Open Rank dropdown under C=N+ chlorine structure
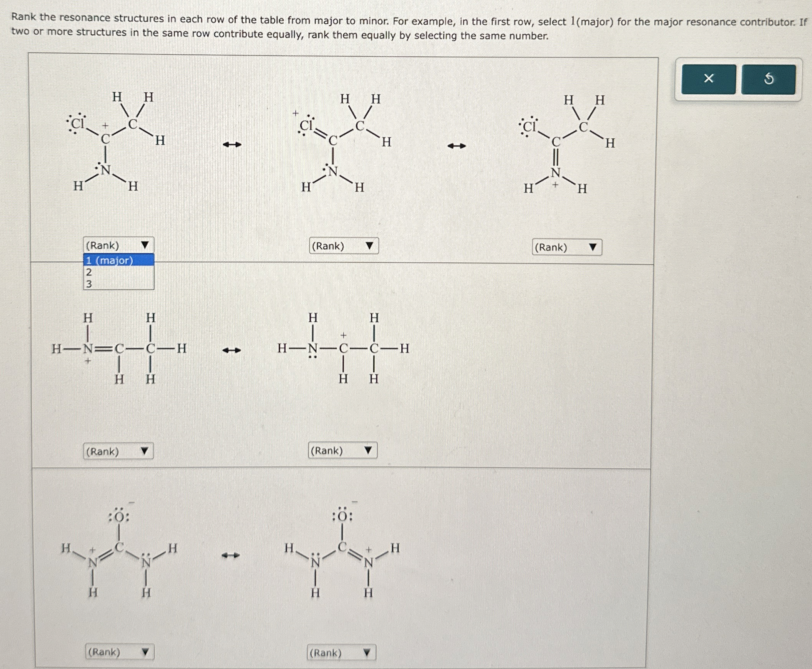812x669 pixels. 566,247
